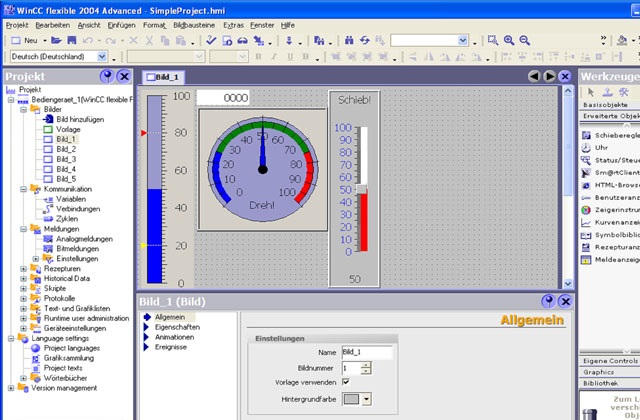Select the Meldeanzeige tool icon
Viewport: 640px width, 420px height.
click(x=586, y=260)
